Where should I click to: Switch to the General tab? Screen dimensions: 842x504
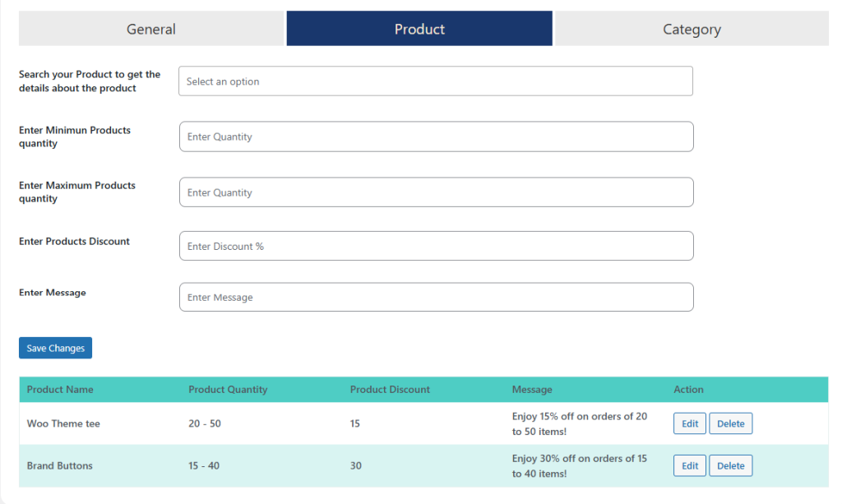[151, 29]
